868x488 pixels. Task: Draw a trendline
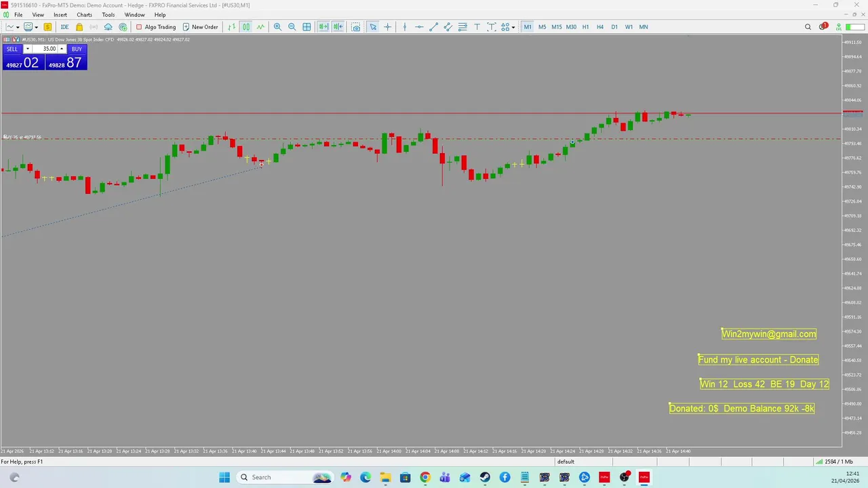433,27
